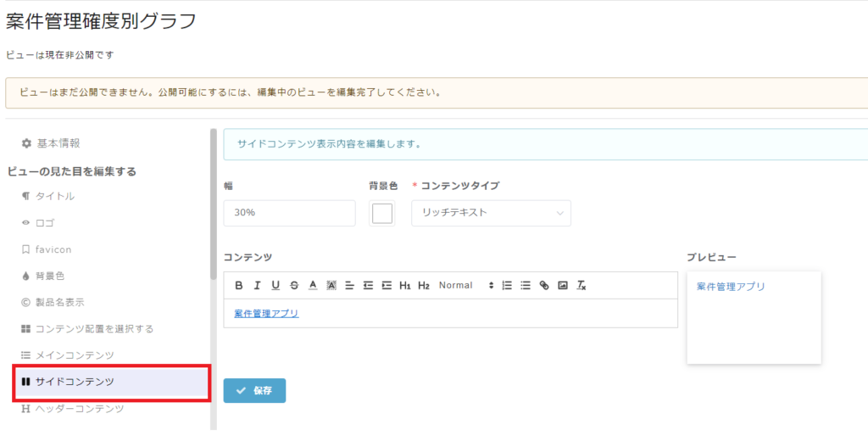Insert an image into content
This screenshot has height=436, width=868.
click(563, 285)
